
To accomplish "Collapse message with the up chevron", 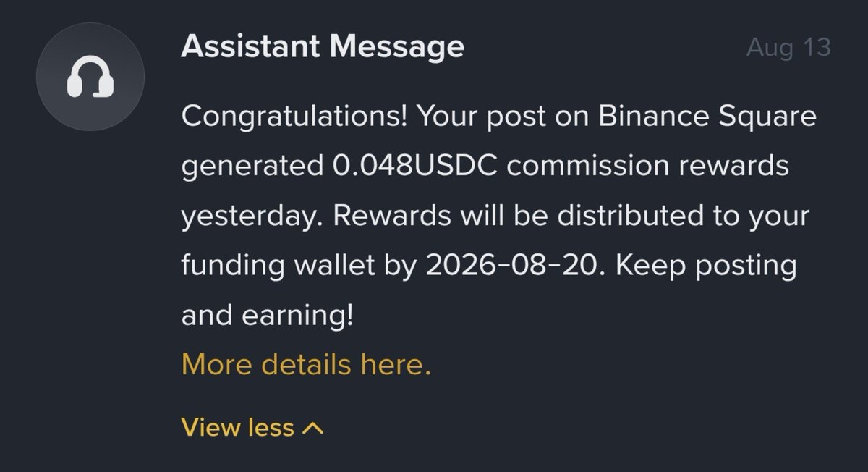I will [x=312, y=428].
